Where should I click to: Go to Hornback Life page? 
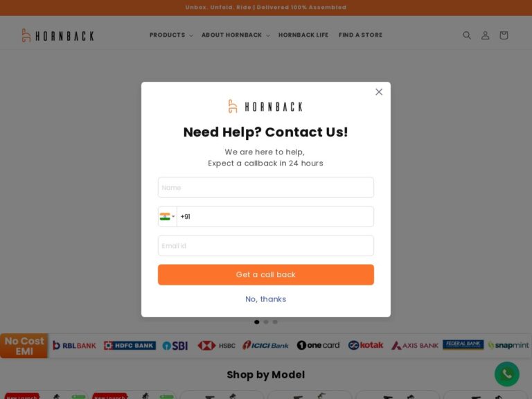[x=303, y=35]
